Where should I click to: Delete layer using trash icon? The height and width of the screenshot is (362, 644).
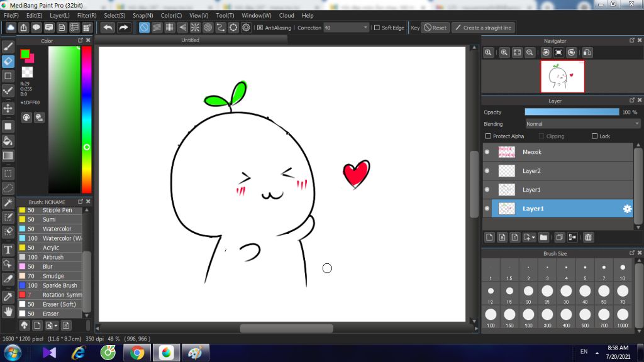coord(588,237)
